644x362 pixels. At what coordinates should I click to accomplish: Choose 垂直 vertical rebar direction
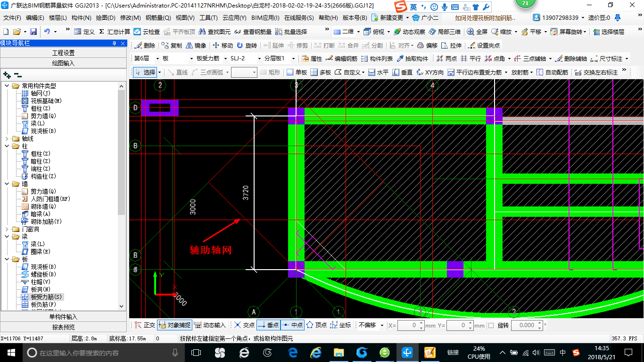(x=403, y=72)
